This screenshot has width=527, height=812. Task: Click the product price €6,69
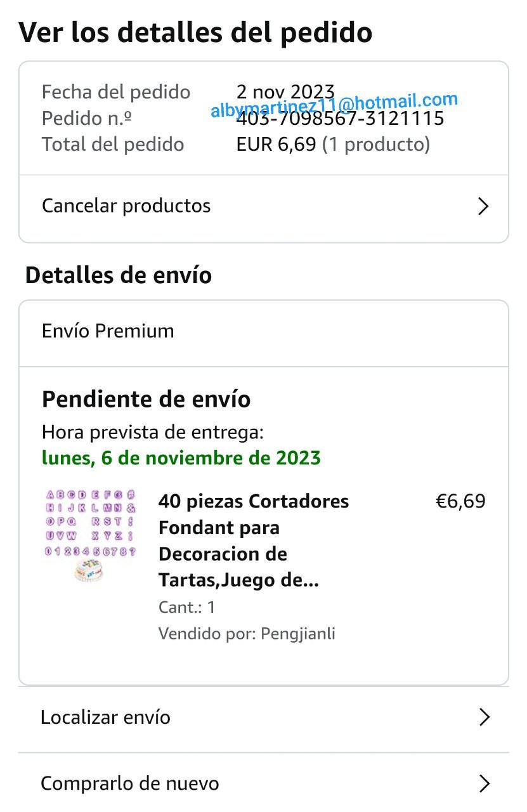(x=460, y=501)
